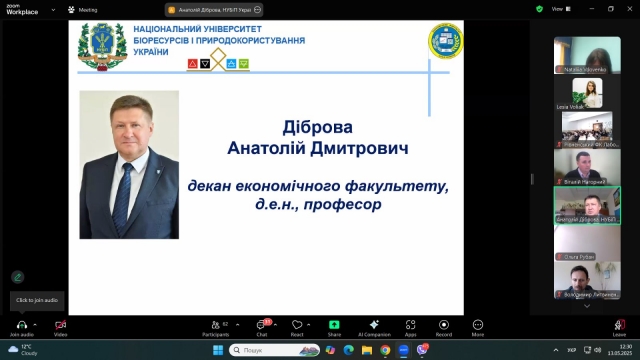This screenshot has width=640, height=360.
Task: Click the dean's portrait photo on slide
Action: [x=129, y=164]
